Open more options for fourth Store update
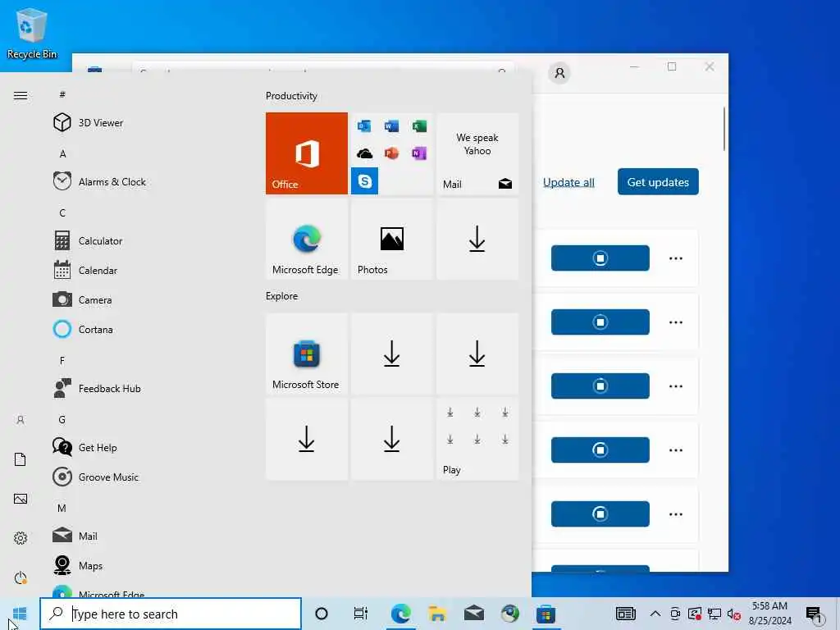Screen dimensions: 840x630 676,450
